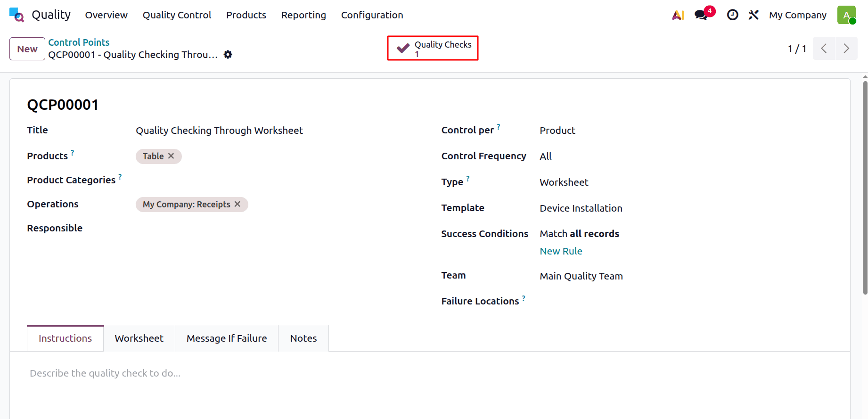Click the empty Failure Locations field
The width and height of the screenshot is (868, 419).
(686, 302)
